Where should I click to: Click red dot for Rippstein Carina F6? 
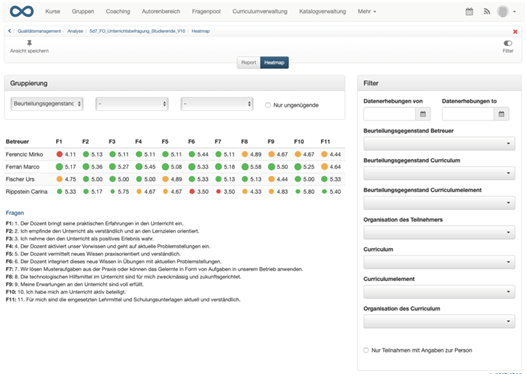pos(192,192)
